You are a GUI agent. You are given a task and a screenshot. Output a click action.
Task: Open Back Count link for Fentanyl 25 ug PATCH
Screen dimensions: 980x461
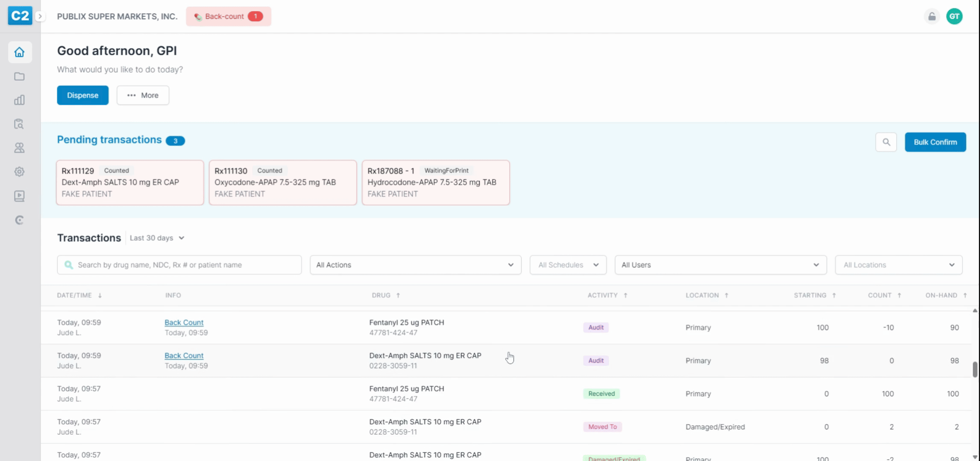click(184, 322)
